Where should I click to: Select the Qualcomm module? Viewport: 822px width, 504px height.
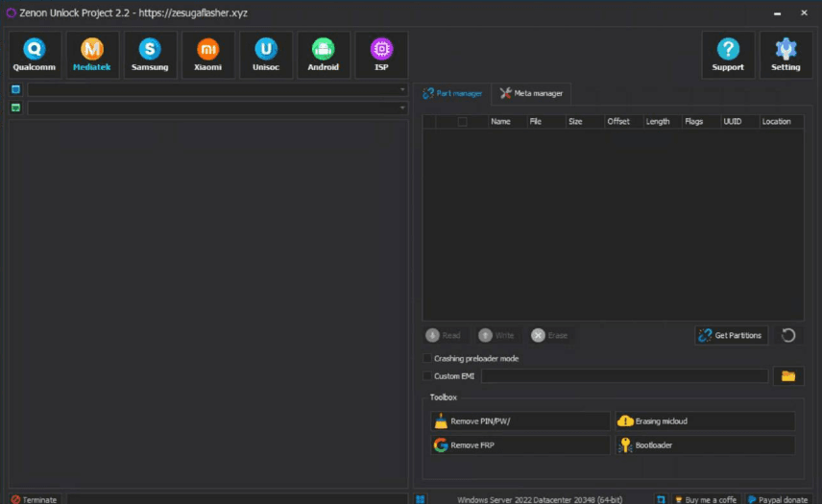pyautogui.click(x=35, y=55)
